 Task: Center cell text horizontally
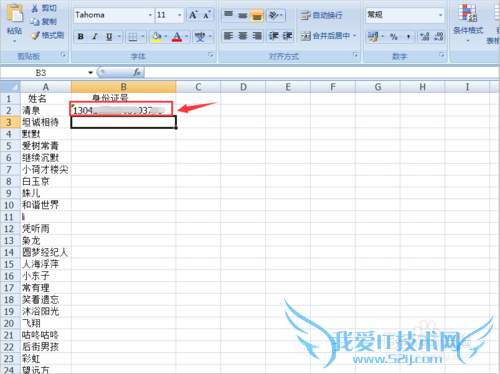coord(243,36)
